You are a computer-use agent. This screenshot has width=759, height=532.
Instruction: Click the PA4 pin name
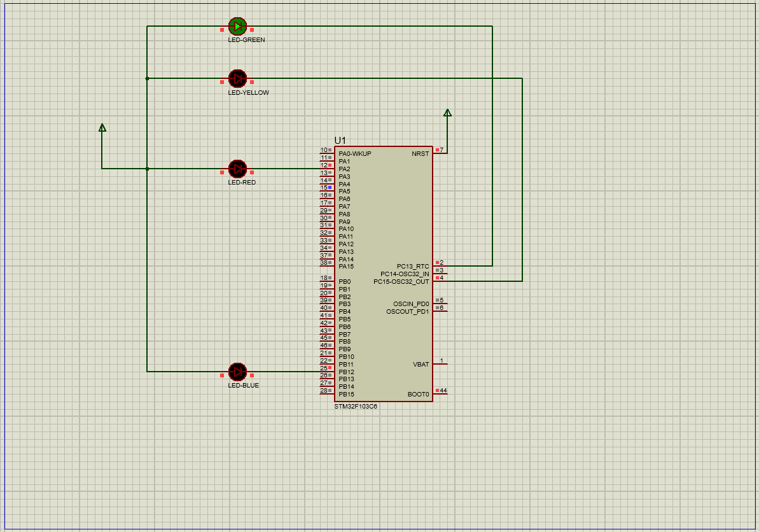[x=344, y=185]
